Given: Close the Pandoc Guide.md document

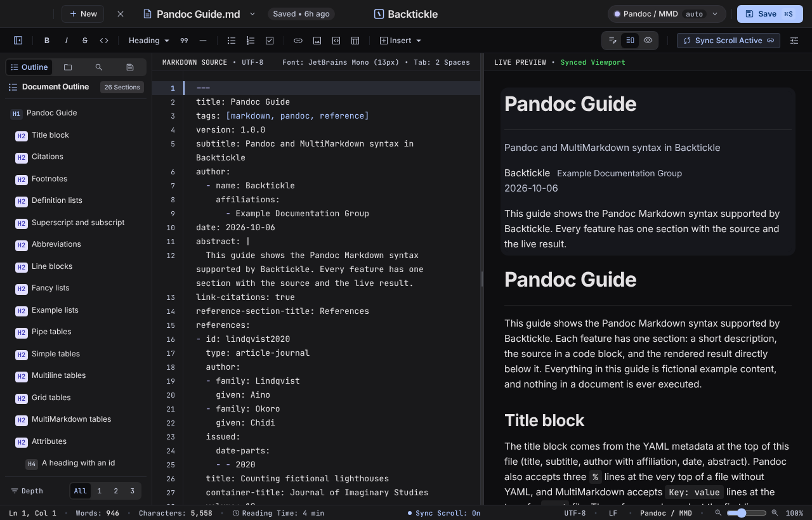Looking at the screenshot, I should click(x=121, y=14).
